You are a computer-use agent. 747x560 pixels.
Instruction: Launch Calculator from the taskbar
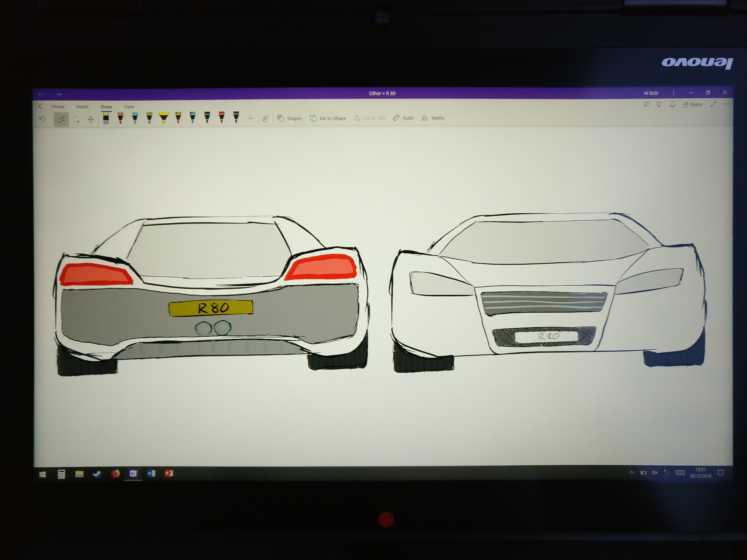pyautogui.click(x=61, y=474)
